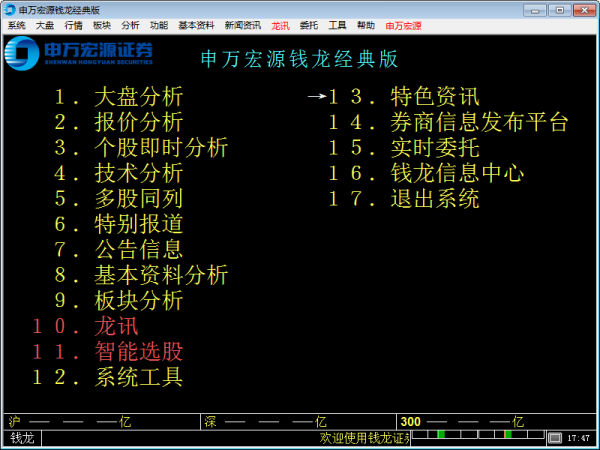Image resolution: width=600 pixels, height=450 pixels.
Task: Open the red 龙讯 menu
Action: coord(280,26)
